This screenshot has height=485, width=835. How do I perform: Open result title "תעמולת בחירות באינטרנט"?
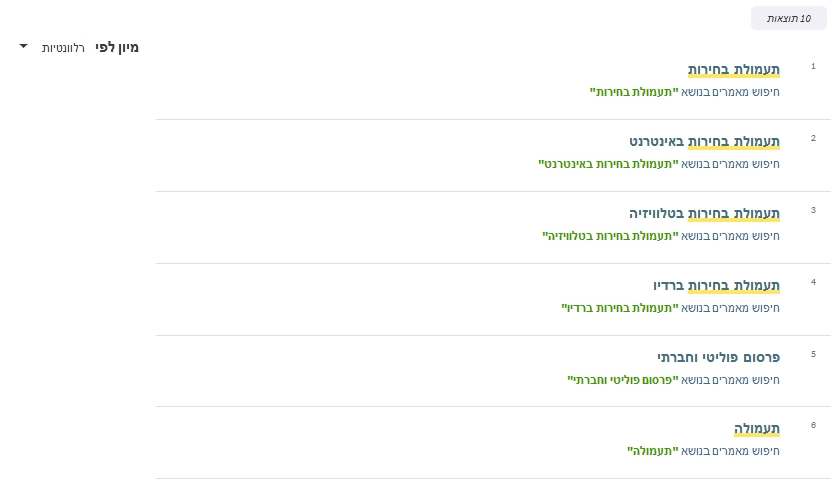click(704, 141)
